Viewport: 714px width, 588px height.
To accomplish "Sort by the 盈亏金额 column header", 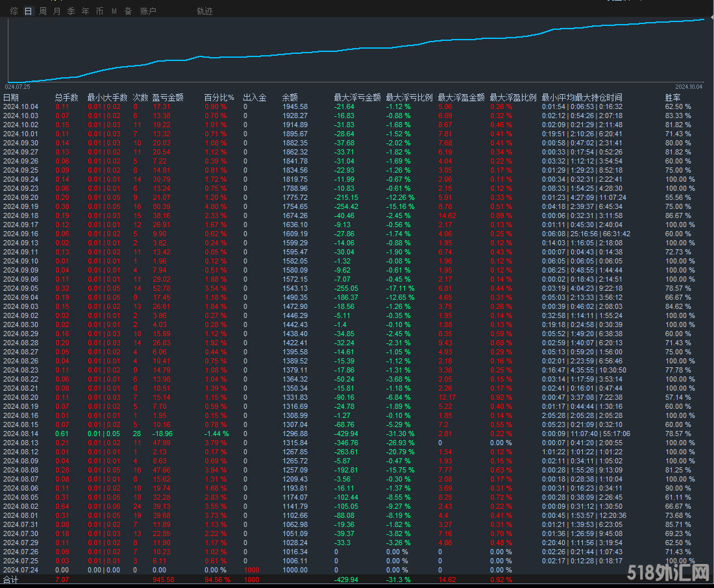I will [x=167, y=97].
